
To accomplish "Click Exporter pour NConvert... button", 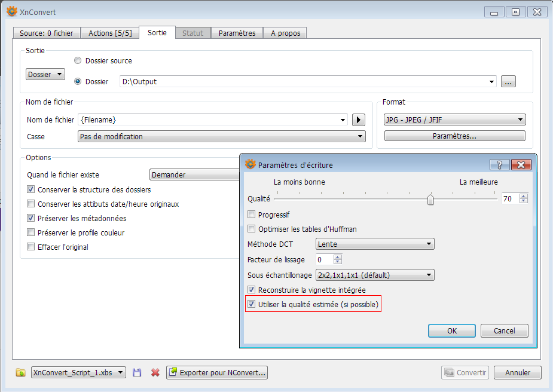I will pyautogui.click(x=217, y=373).
